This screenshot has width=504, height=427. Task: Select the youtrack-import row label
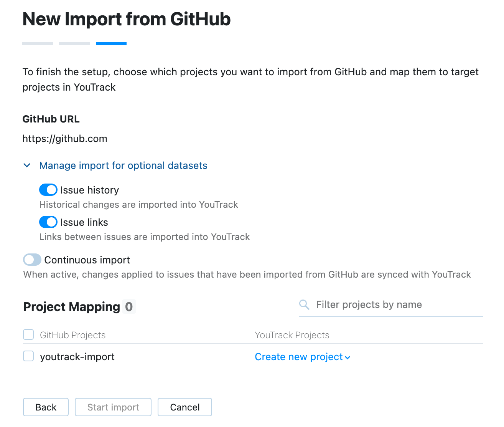[x=77, y=356]
